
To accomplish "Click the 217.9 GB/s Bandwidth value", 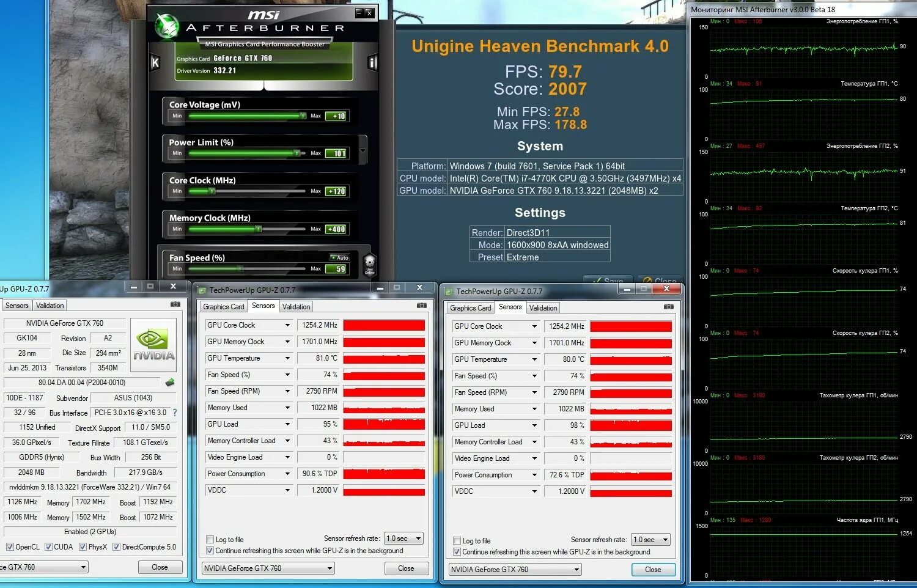I will (145, 472).
